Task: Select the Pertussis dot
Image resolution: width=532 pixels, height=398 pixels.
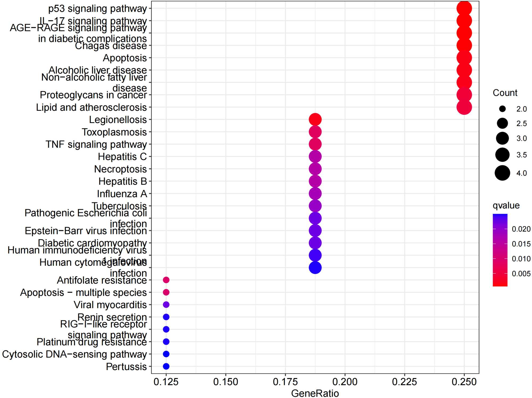Action: click(x=166, y=366)
